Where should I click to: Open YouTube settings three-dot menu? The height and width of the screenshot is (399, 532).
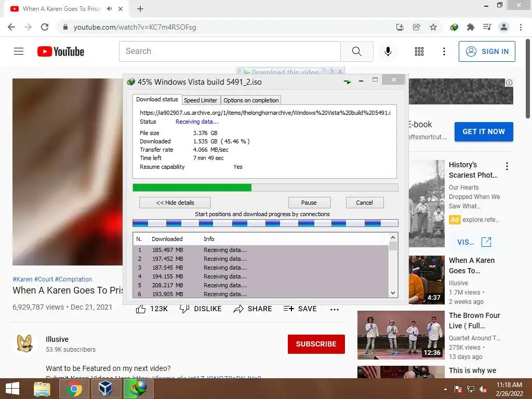pos(444,51)
